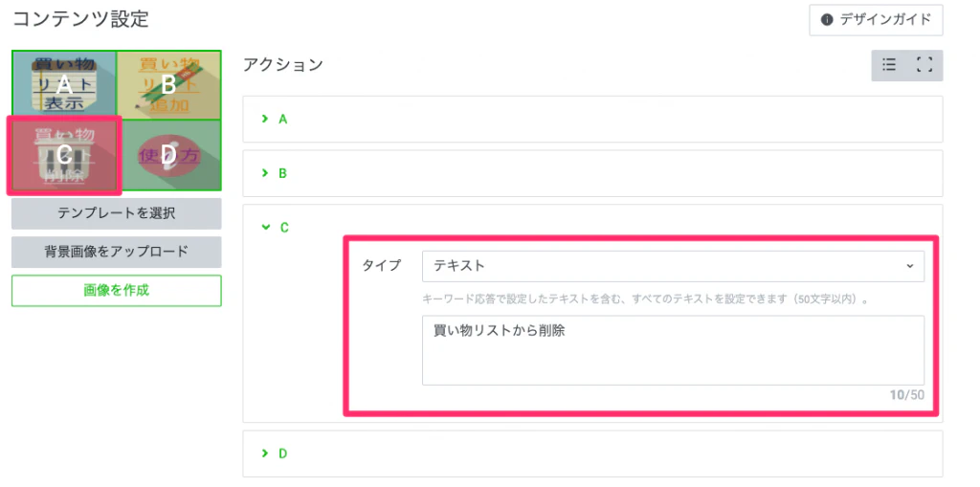Click the コンテンツ設定 page heading

(x=80, y=18)
